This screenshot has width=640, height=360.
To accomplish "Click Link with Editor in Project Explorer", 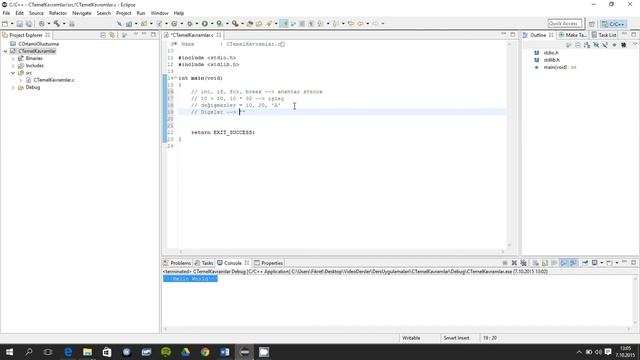I will pos(112,35).
